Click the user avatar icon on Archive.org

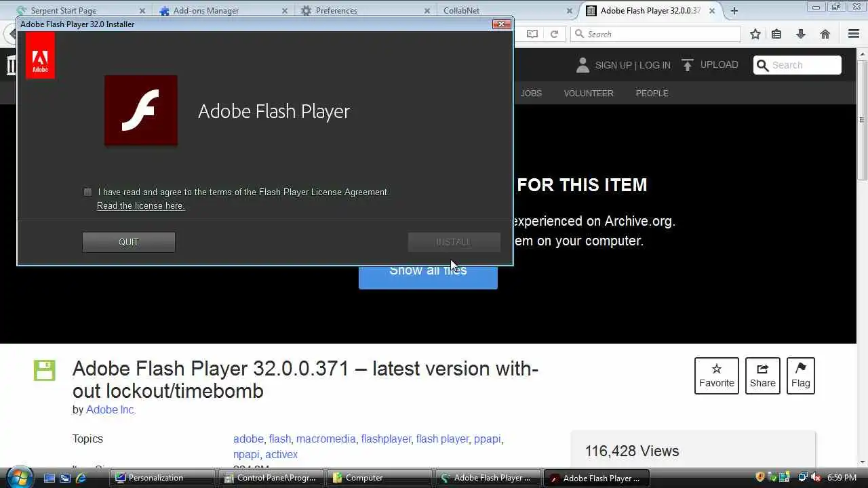coord(583,65)
